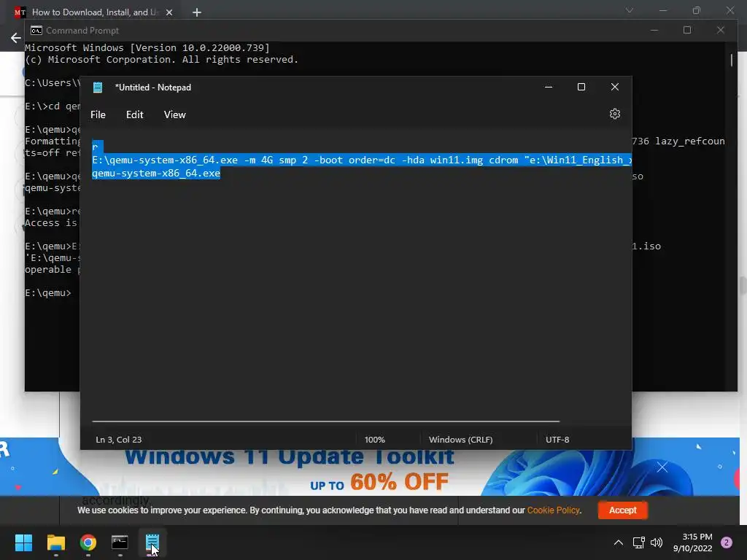Minimize the Notepad window
This screenshot has height=560, width=747.
click(549, 87)
